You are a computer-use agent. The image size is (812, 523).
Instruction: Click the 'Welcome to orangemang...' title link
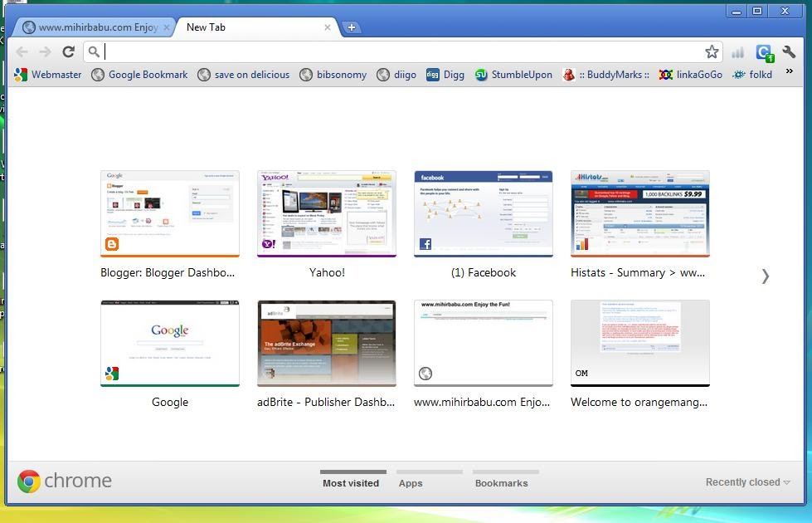click(639, 403)
